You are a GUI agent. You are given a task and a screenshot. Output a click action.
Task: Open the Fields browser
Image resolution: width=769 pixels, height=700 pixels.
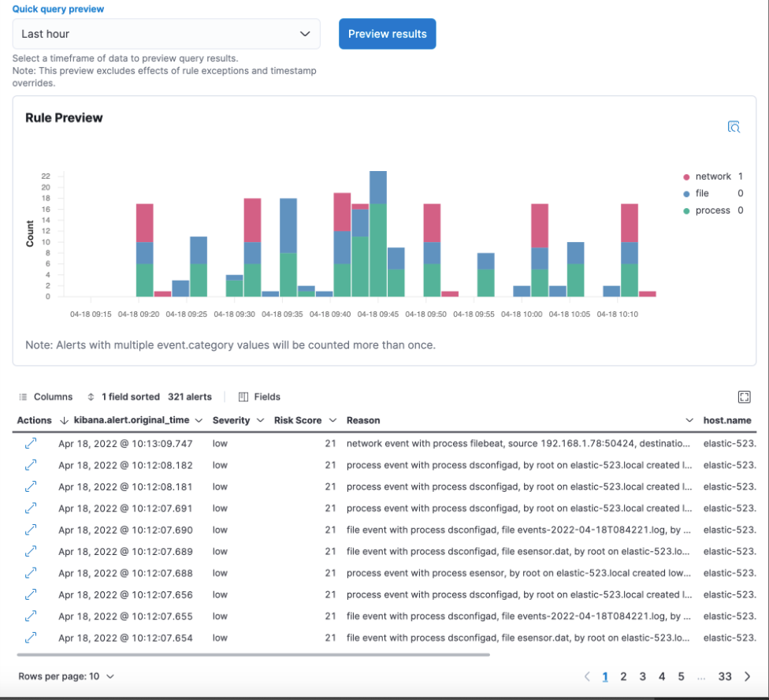[x=259, y=397]
